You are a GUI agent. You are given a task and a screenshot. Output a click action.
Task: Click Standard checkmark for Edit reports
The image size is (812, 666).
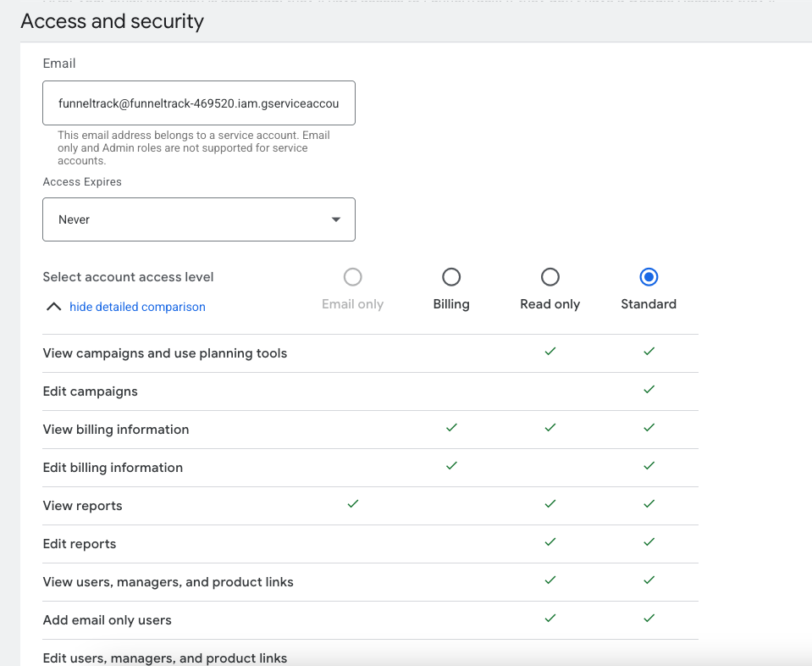pos(649,541)
